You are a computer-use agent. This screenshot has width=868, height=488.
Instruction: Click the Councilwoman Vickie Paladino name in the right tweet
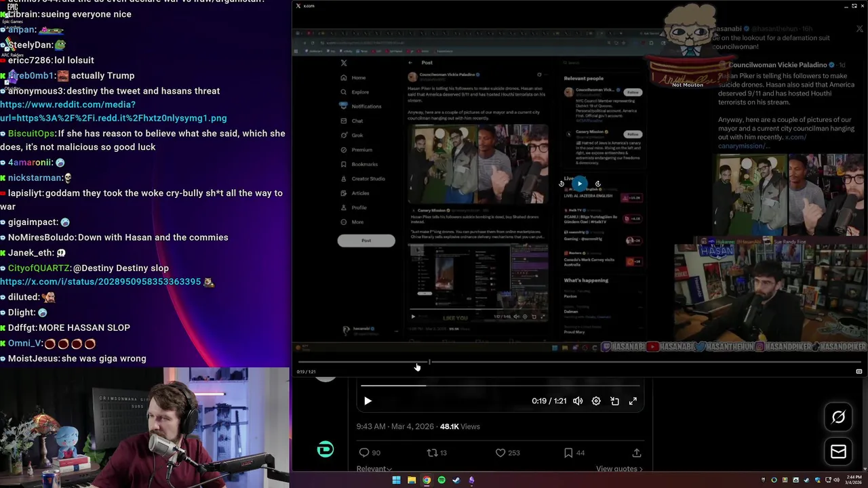click(x=777, y=65)
